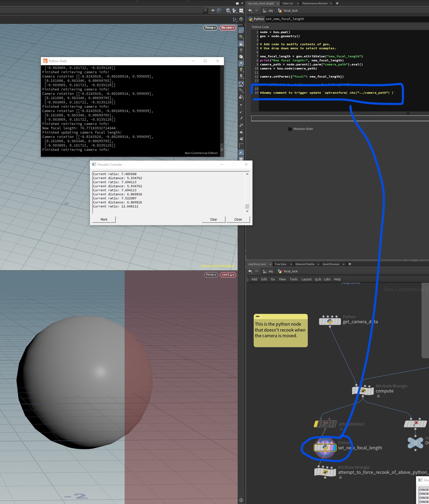This screenshot has height=504, width=429.
Task: Toggle bypass flag on attribdelete1 node
Action: pos(316,424)
